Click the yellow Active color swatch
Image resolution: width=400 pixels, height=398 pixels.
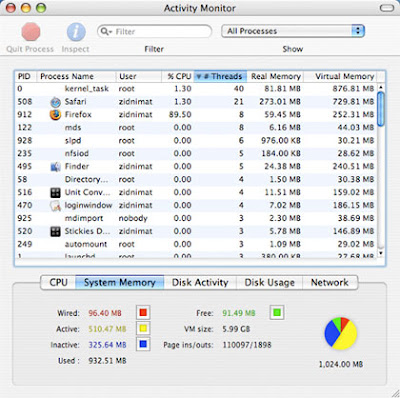143,329
